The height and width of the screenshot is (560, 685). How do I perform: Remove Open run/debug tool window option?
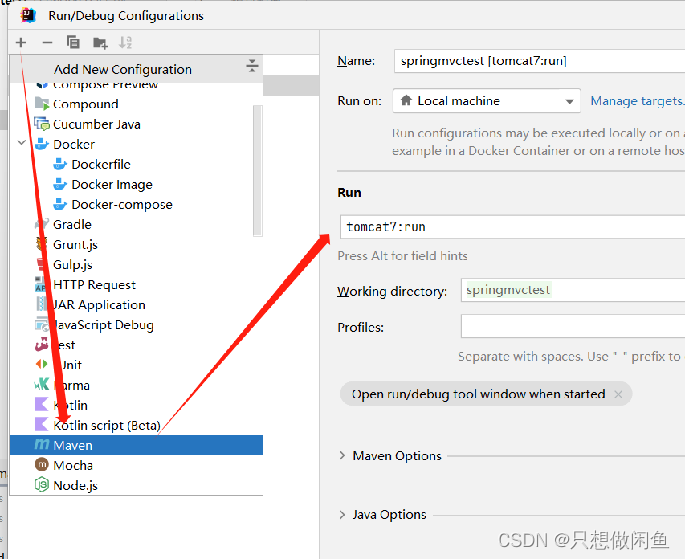[618, 394]
